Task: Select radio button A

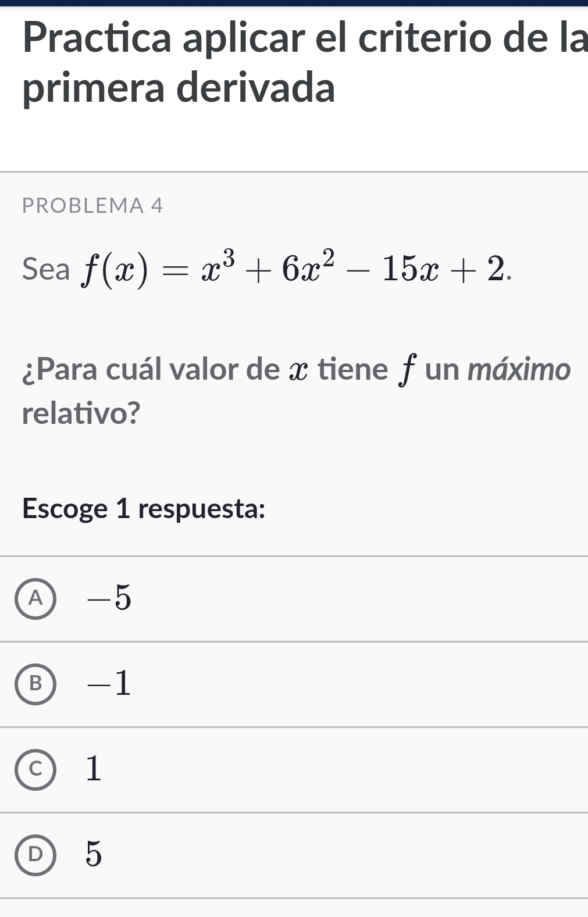Action: tap(36, 599)
